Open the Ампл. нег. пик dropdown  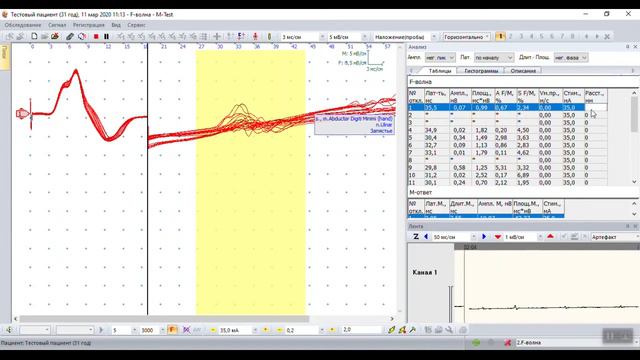click(440, 58)
